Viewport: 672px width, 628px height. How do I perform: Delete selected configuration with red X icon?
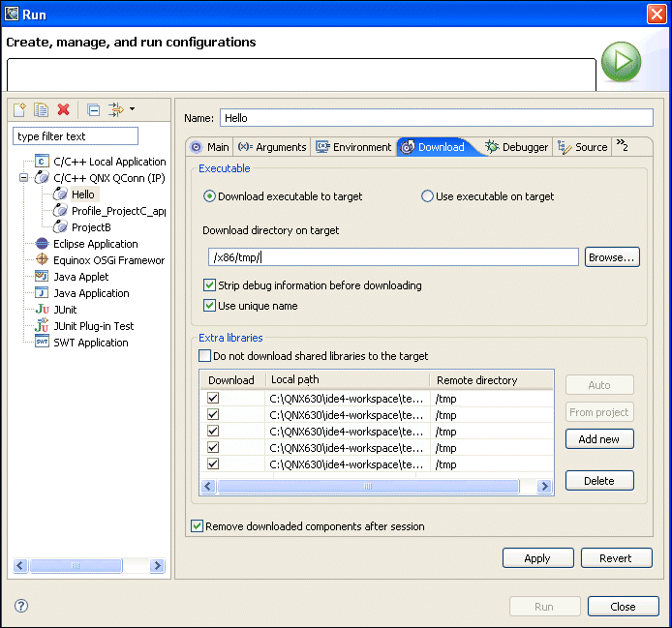(x=64, y=110)
